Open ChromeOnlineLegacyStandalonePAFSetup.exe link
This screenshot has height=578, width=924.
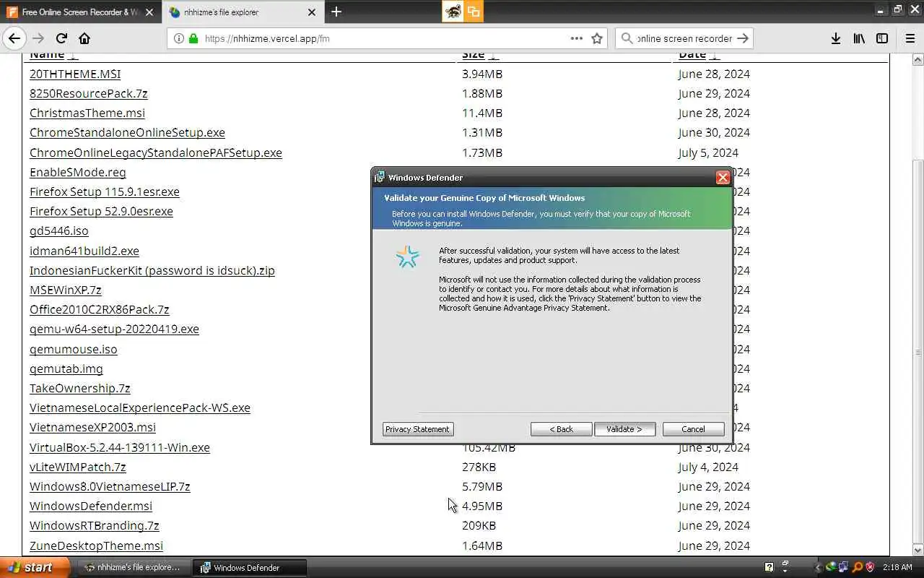click(x=155, y=152)
